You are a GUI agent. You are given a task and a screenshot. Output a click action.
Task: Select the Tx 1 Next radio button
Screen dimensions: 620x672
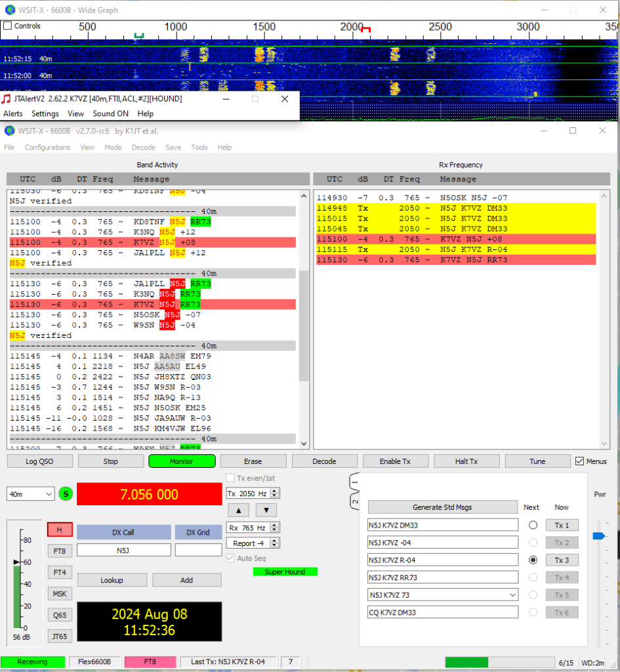click(x=533, y=525)
